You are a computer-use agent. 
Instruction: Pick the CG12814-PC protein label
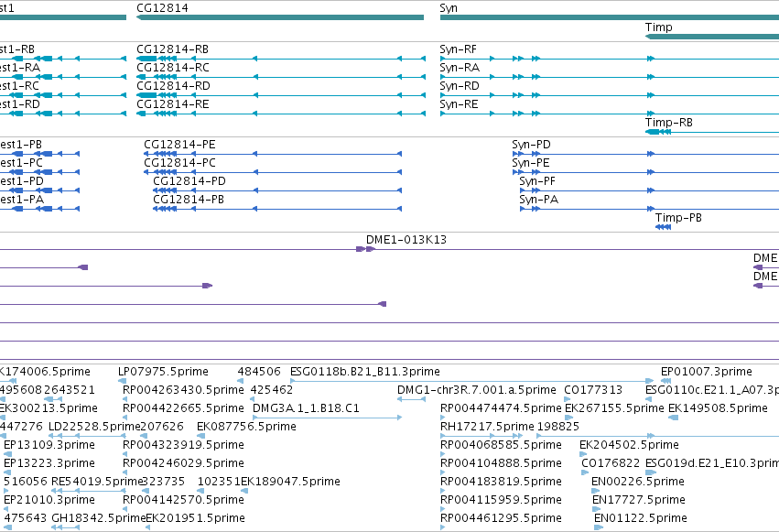point(179,163)
